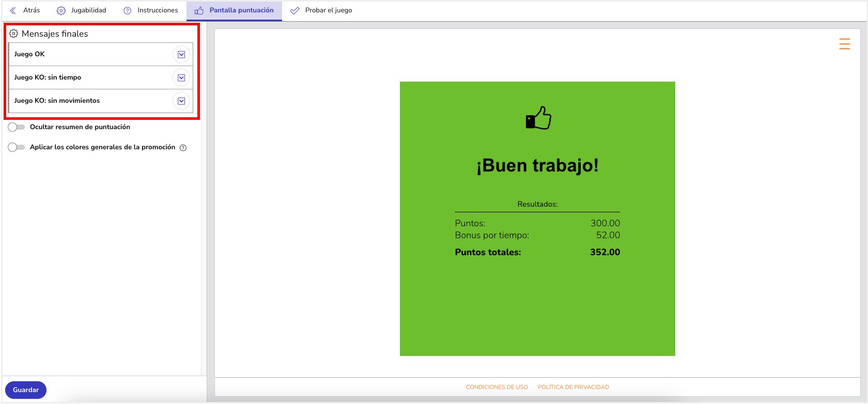Click the thumbs-up image in green score card
This screenshot has height=404, width=868.
(x=538, y=118)
